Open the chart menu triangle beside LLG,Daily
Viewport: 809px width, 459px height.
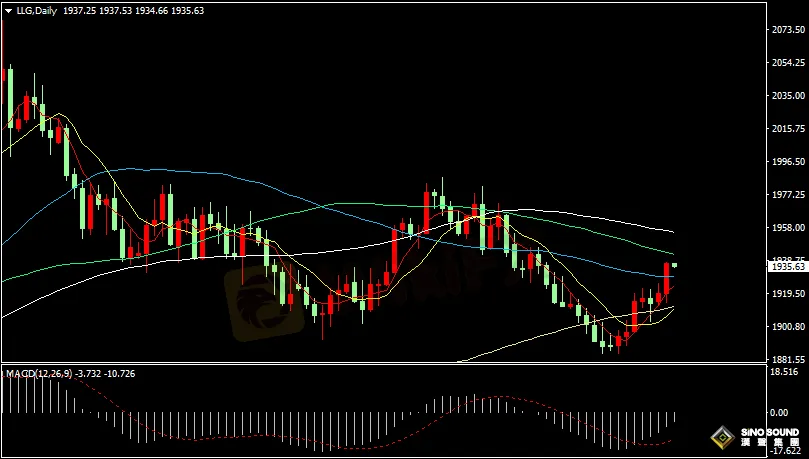8,9
